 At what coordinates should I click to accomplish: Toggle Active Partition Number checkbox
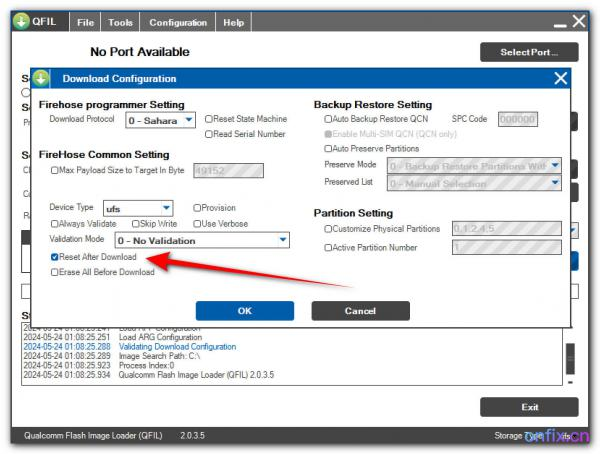coord(328,248)
